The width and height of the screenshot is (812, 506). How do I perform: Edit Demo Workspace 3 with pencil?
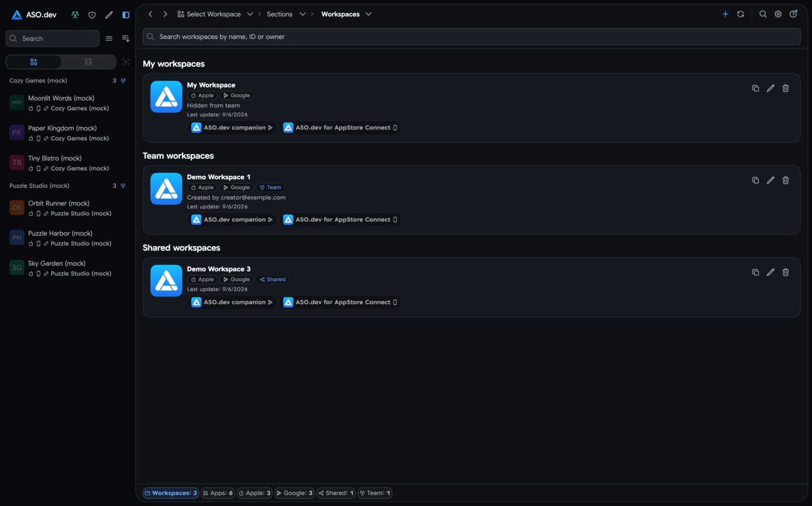pos(770,272)
